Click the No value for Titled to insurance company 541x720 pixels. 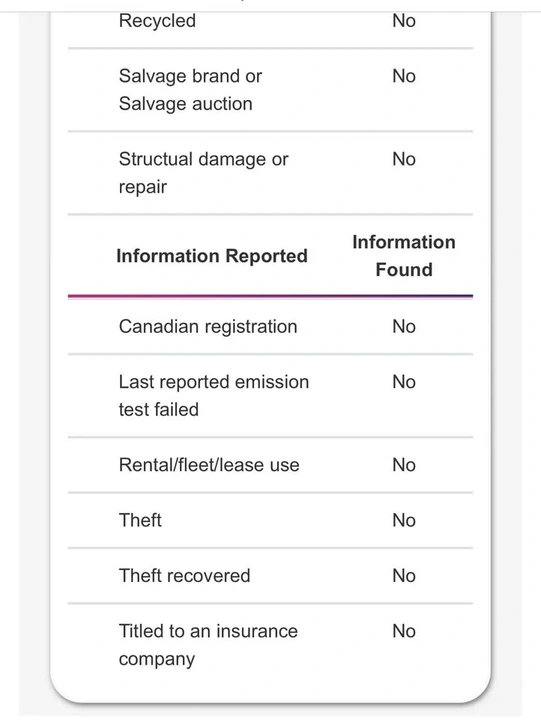coord(404,631)
